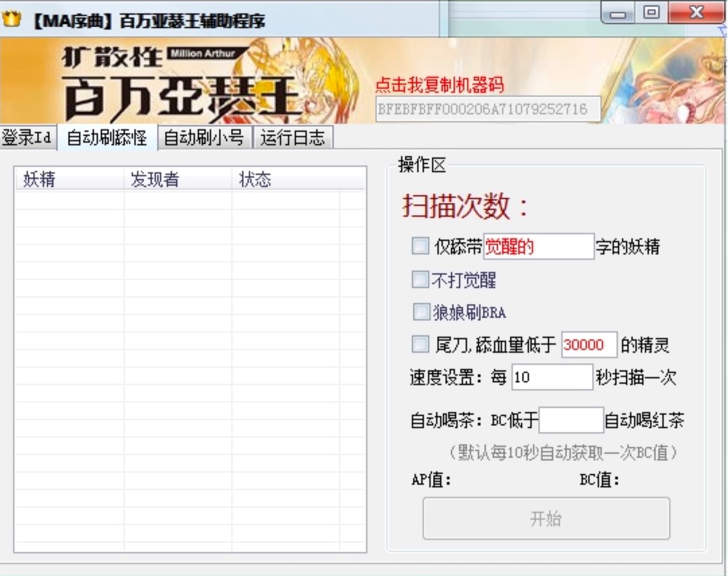The image size is (728, 576).
Task: Close the 百万亚瑟王辅助程序 window
Action: click(696, 13)
